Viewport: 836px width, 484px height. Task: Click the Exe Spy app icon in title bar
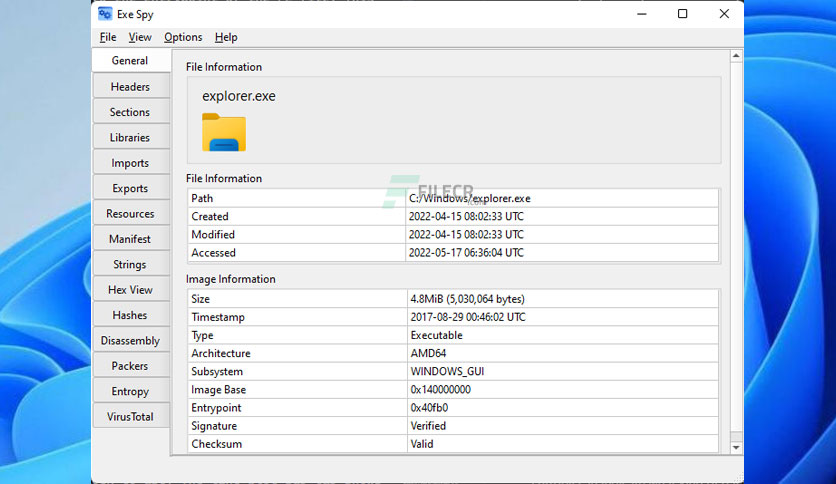(105, 14)
